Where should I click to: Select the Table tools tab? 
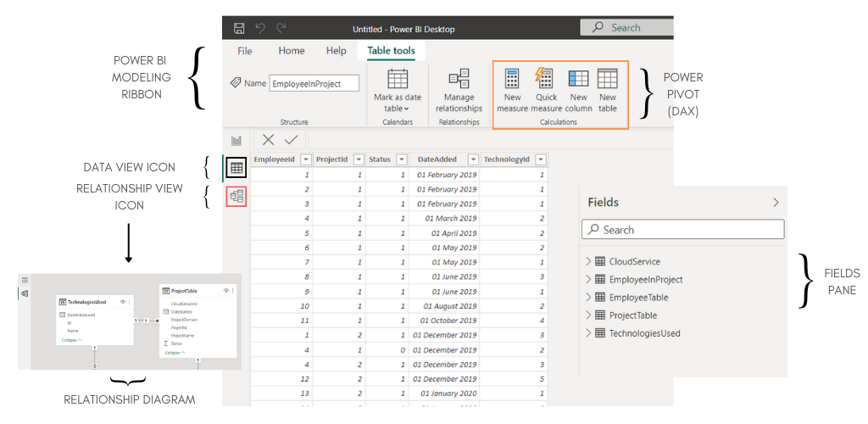click(x=392, y=50)
